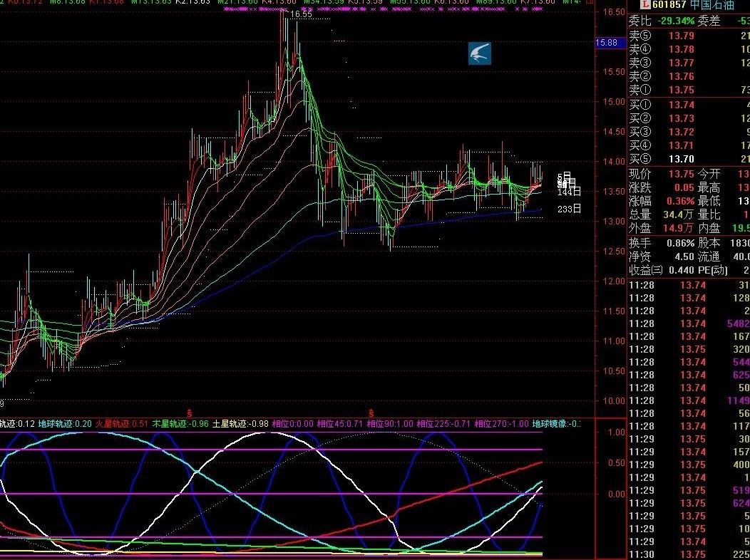Click the later red S marker under the chart
This screenshot has height=560, width=750.
pos(371,413)
